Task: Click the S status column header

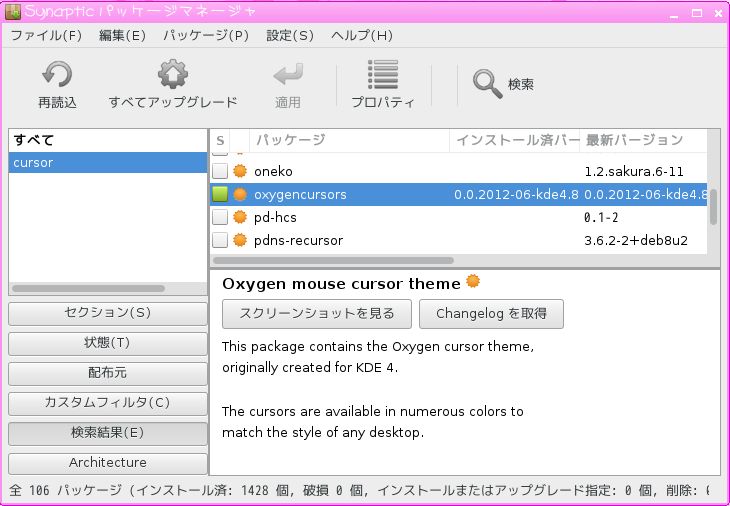Action: (x=220, y=140)
